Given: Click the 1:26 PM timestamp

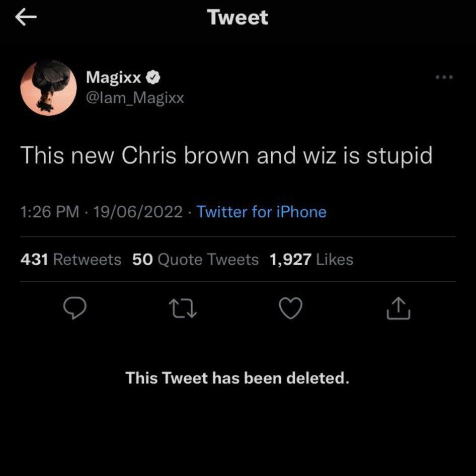Looking at the screenshot, I should (50, 212).
